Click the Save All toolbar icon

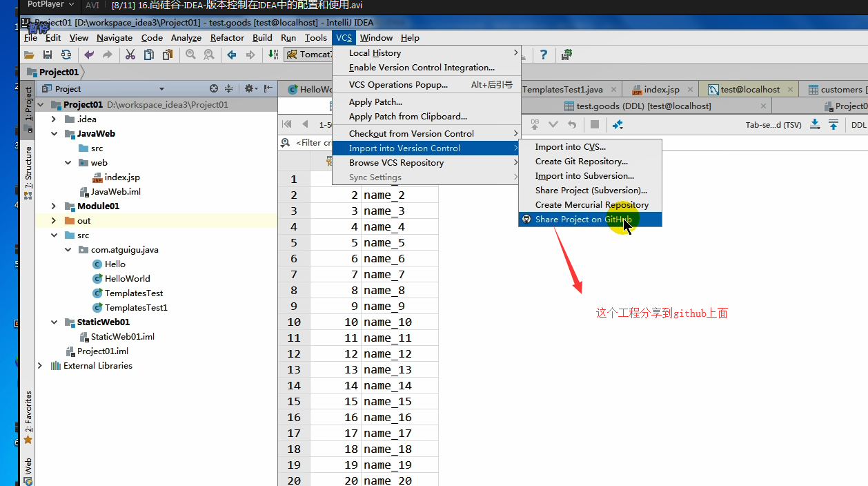coord(48,55)
